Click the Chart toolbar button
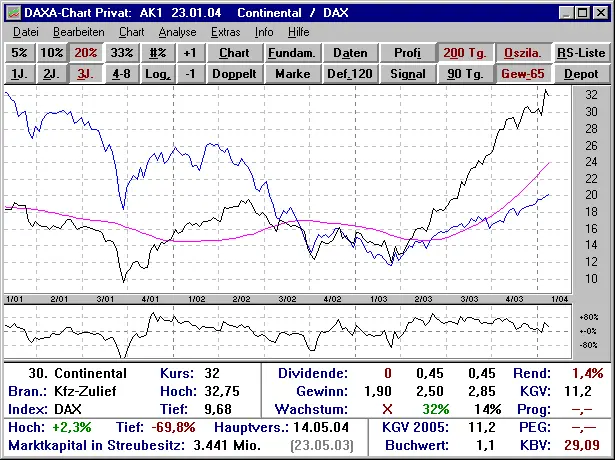The image size is (615, 460). point(235,53)
